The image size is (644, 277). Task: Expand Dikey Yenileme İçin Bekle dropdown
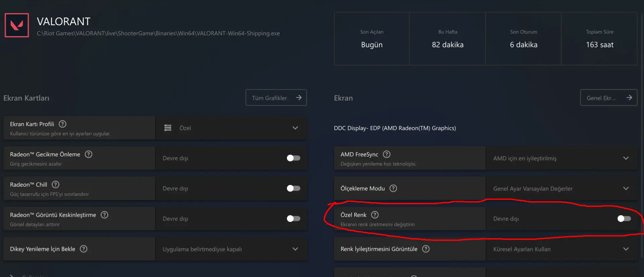click(231, 249)
